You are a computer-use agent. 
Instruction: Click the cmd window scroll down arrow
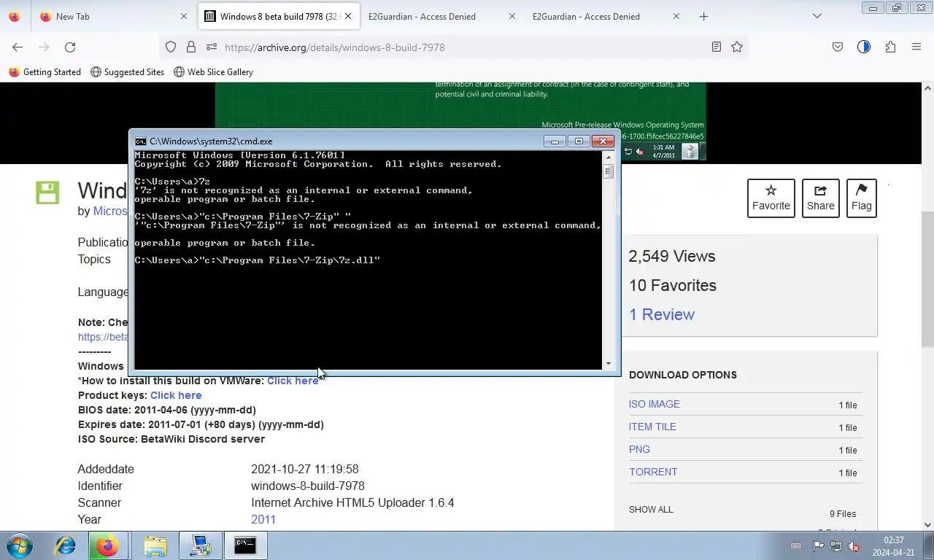pos(608,364)
